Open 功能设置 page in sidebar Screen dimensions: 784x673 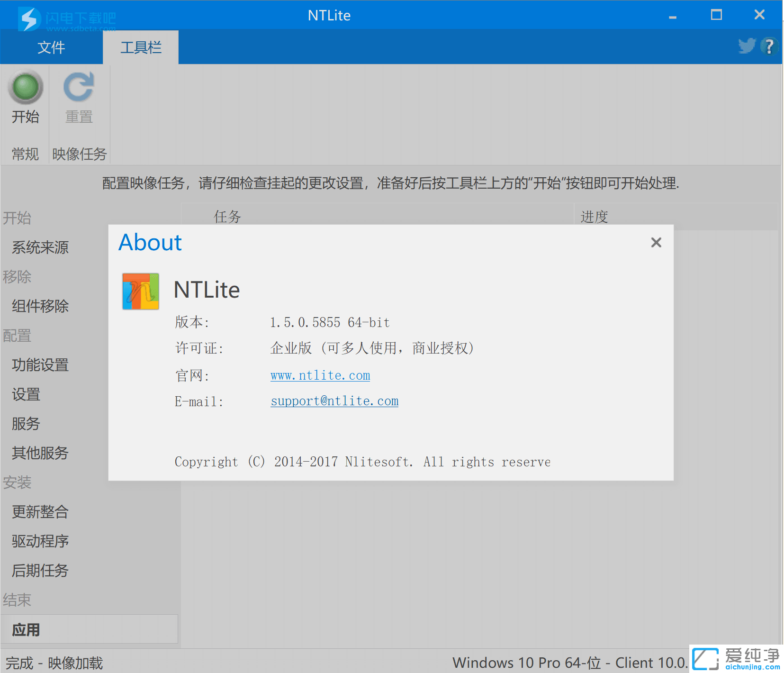tap(41, 365)
